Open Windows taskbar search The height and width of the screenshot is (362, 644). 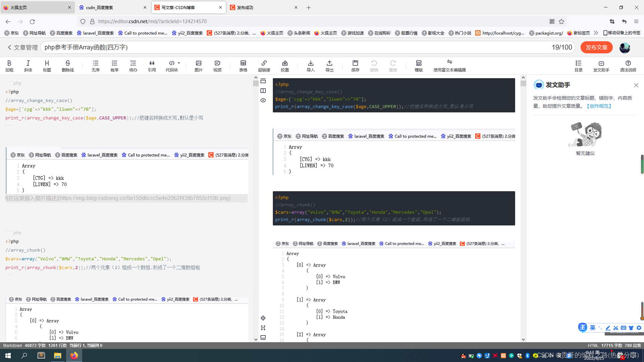point(24,356)
